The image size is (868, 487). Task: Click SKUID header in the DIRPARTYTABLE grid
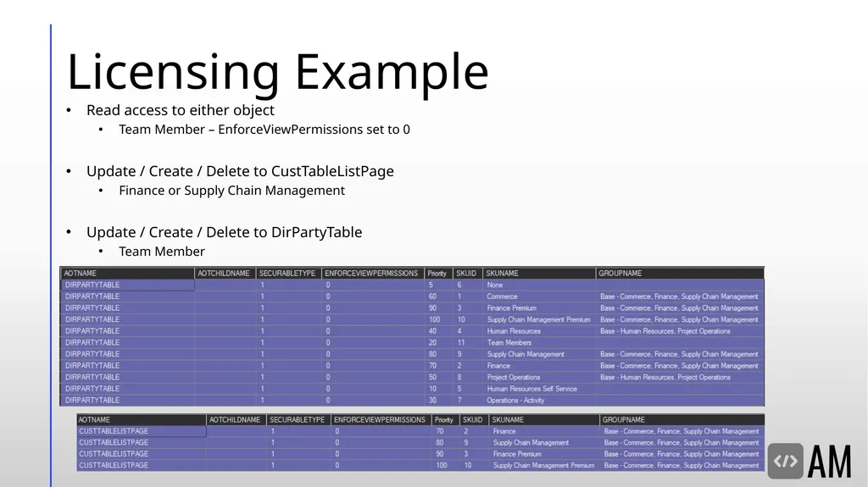(466, 274)
